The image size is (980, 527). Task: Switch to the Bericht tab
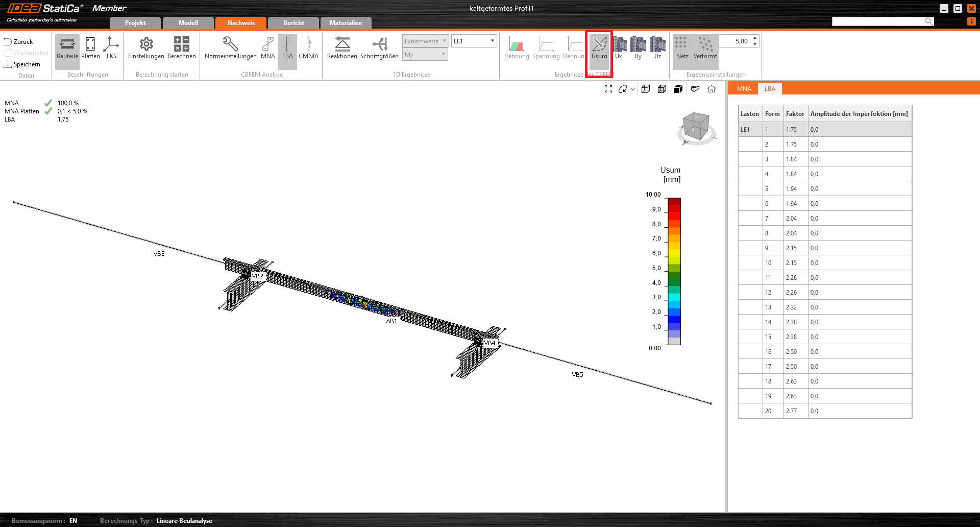coord(293,23)
